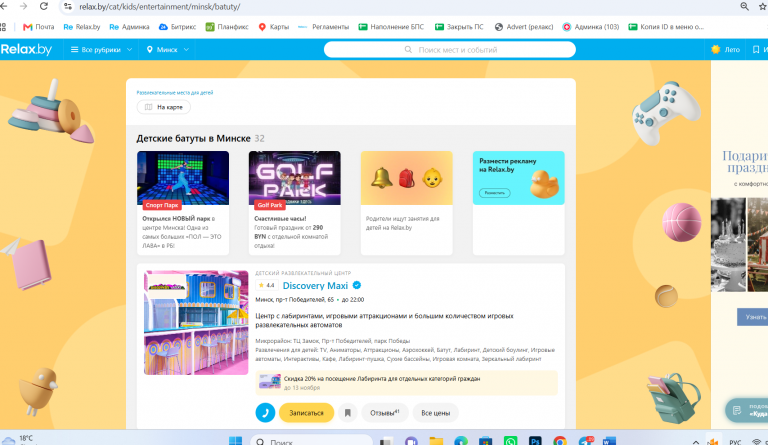This screenshot has height=445, width=768.
Task: Click the На карте map button
Action: [164, 107]
